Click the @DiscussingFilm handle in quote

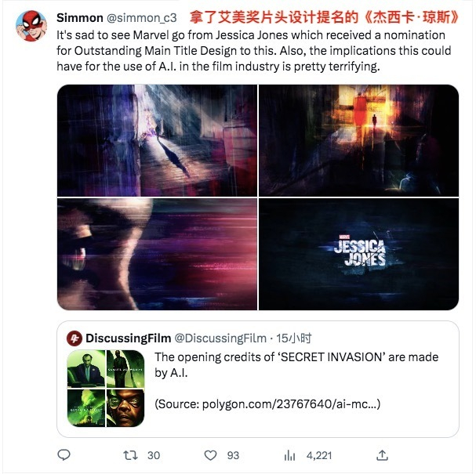pos(220,338)
